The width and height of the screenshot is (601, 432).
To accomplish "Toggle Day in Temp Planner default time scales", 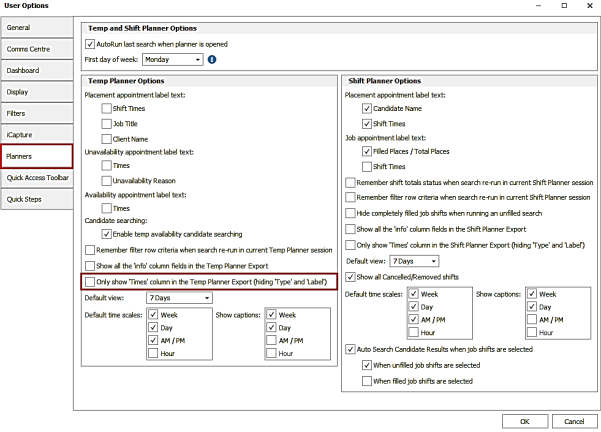I will coord(153,327).
